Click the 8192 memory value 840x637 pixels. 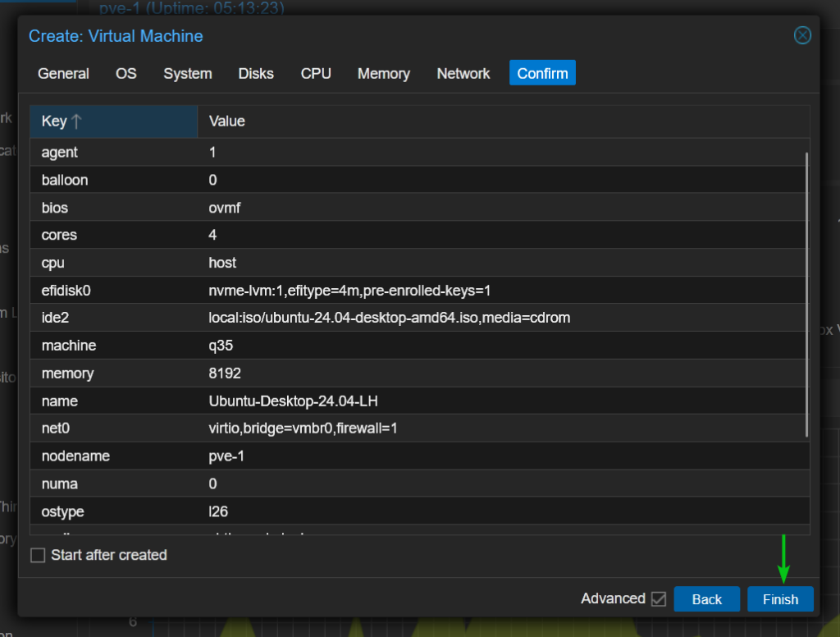pos(225,373)
